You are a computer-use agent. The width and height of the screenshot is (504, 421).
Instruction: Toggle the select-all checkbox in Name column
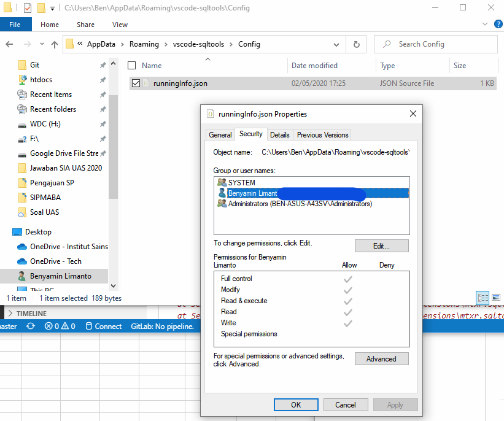pos(131,65)
